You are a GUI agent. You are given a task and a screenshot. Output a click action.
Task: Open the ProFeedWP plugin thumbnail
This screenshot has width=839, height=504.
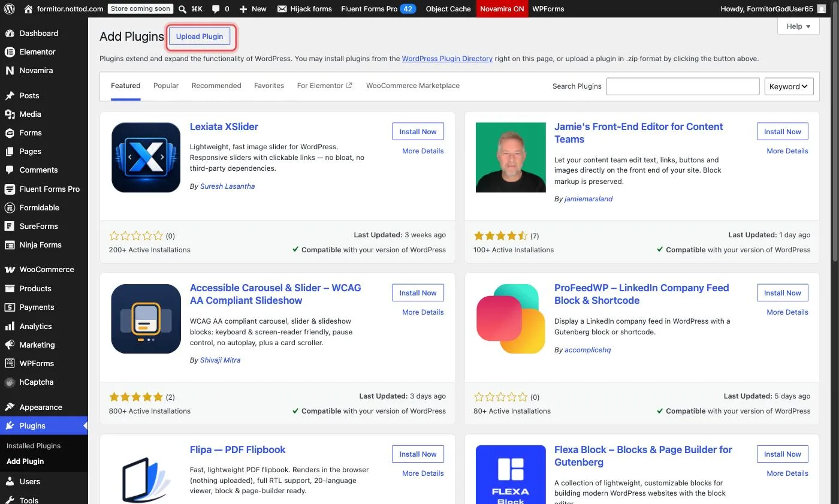(x=511, y=319)
